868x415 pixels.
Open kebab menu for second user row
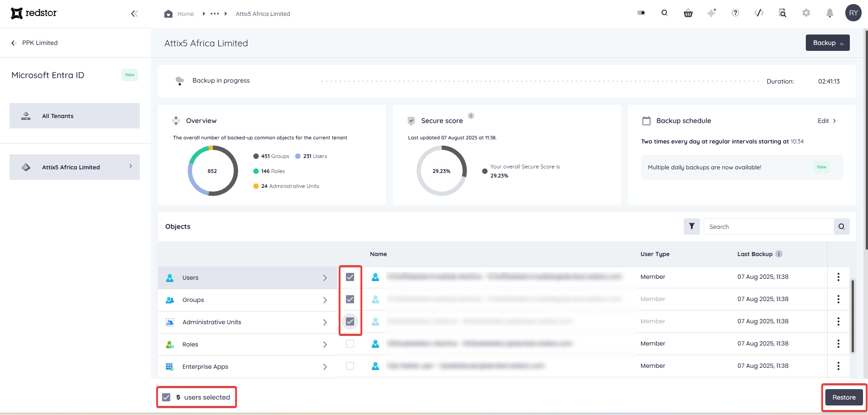coord(838,299)
